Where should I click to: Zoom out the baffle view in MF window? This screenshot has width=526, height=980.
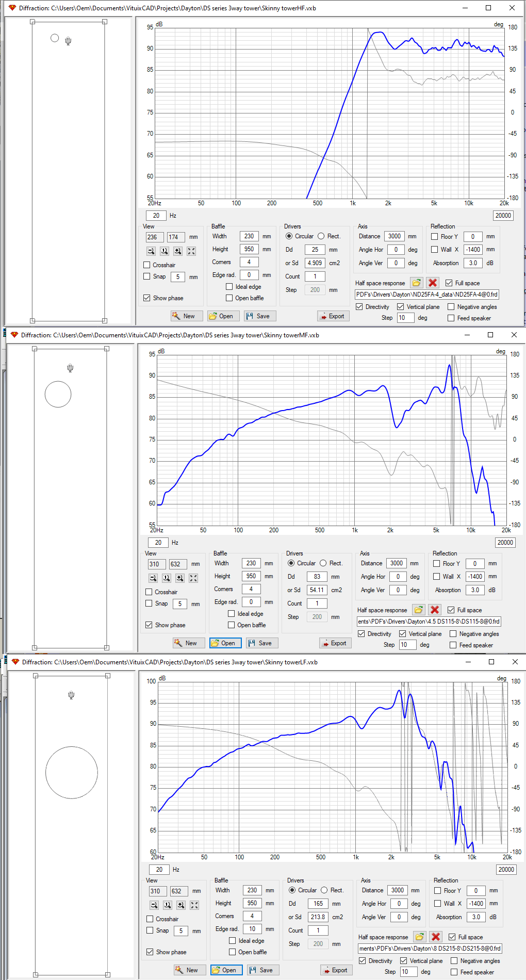coord(153,578)
